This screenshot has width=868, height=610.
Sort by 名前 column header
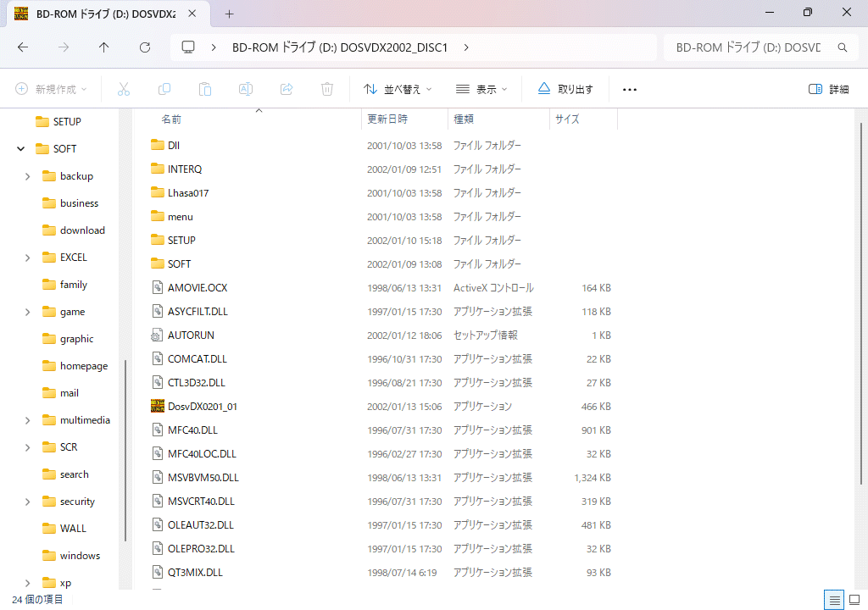171,119
